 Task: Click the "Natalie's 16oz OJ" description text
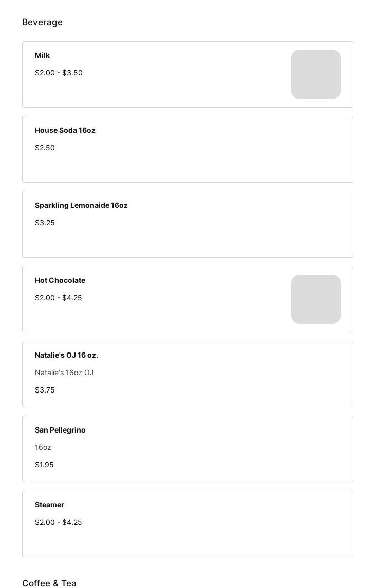point(64,373)
